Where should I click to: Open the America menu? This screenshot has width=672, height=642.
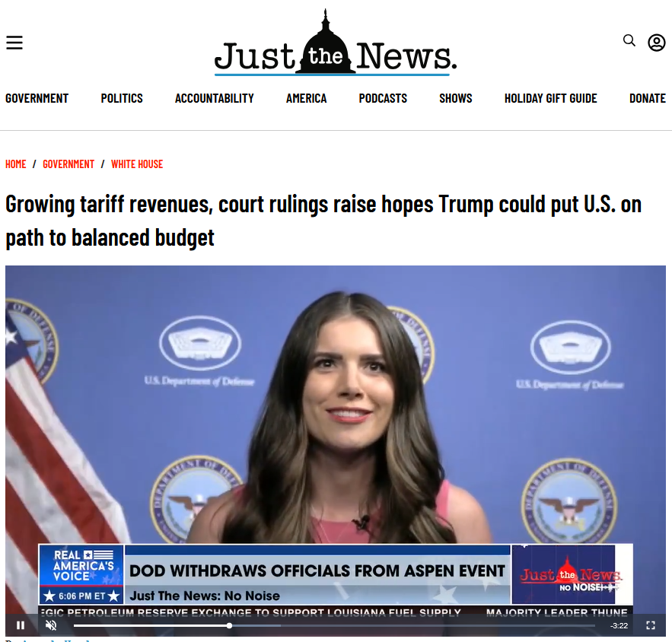pyautogui.click(x=307, y=98)
